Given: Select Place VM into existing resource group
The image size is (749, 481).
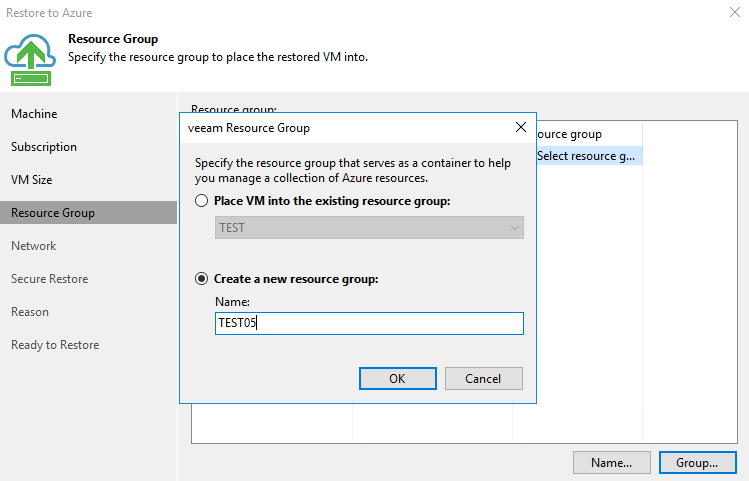Looking at the screenshot, I should pyautogui.click(x=202, y=201).
